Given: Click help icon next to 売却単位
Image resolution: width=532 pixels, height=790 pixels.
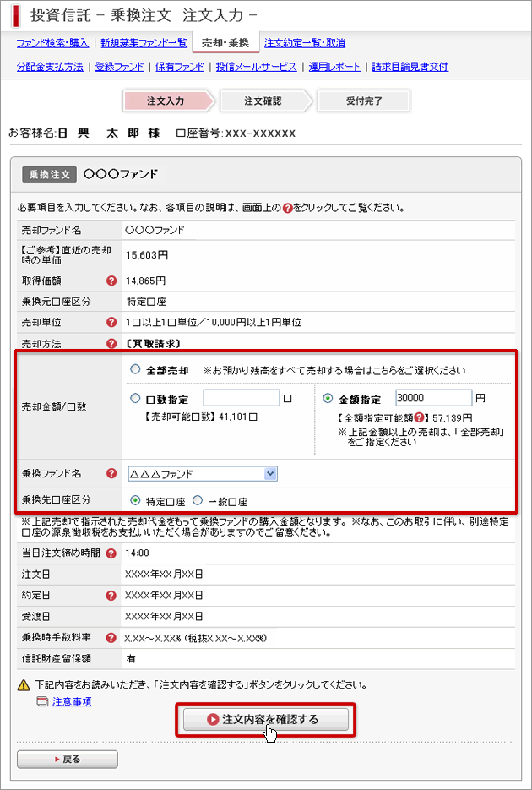Looking at the screenshot, I should click(x=111, y=322).
